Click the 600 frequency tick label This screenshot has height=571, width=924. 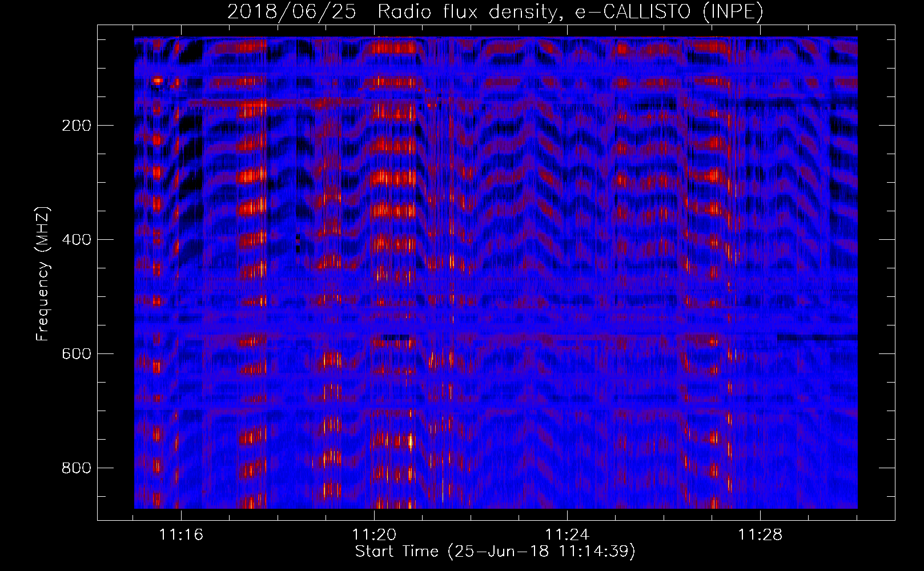[77, 354]
